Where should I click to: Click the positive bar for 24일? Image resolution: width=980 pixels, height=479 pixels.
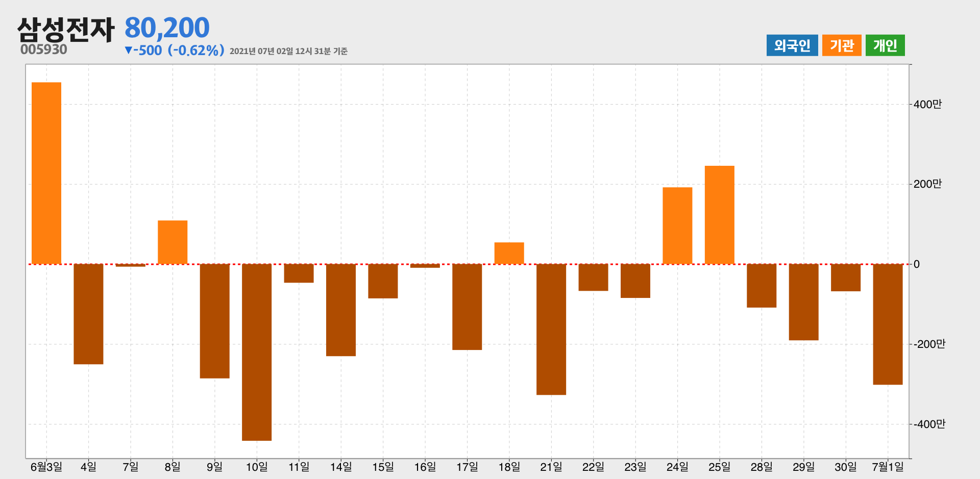[677, 225]
